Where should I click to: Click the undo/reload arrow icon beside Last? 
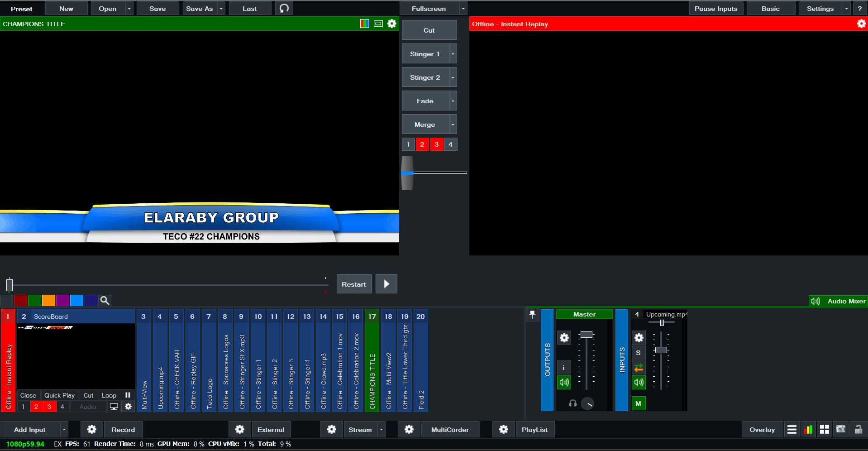point(284,8)
